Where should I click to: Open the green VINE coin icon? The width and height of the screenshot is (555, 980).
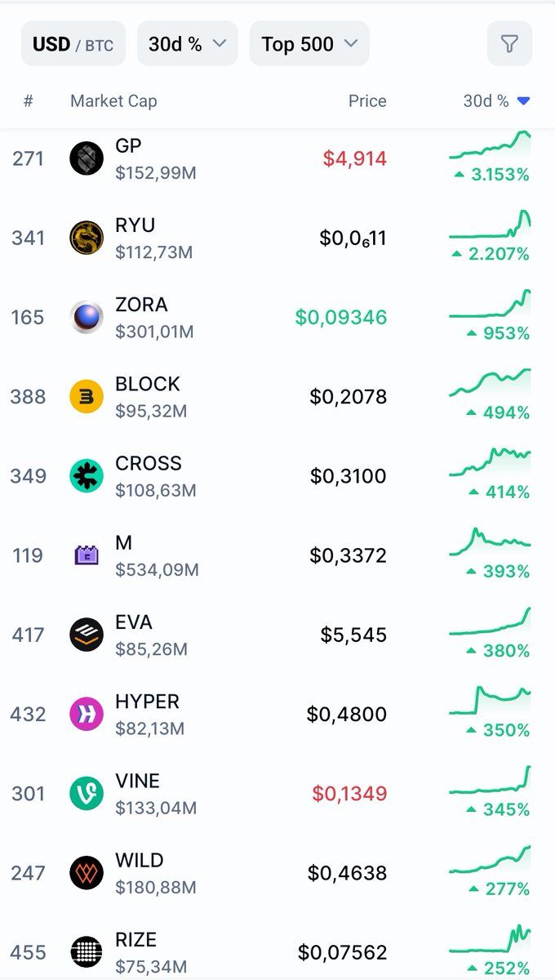(x=87, y=793)
